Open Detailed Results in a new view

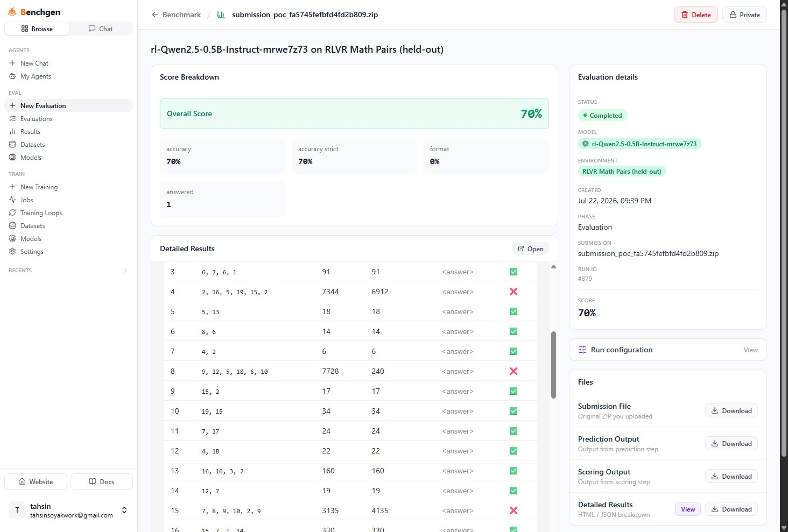point(531,249)
